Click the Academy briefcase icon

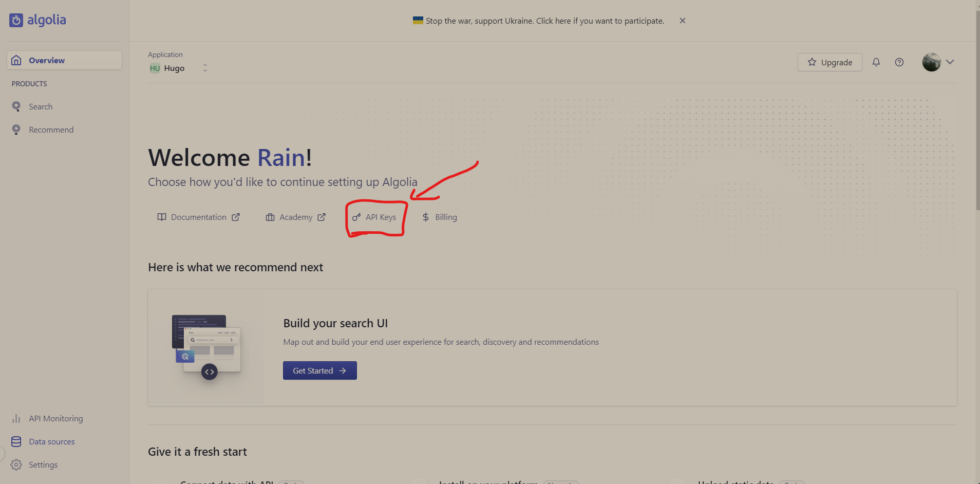[x=270, y=217]
